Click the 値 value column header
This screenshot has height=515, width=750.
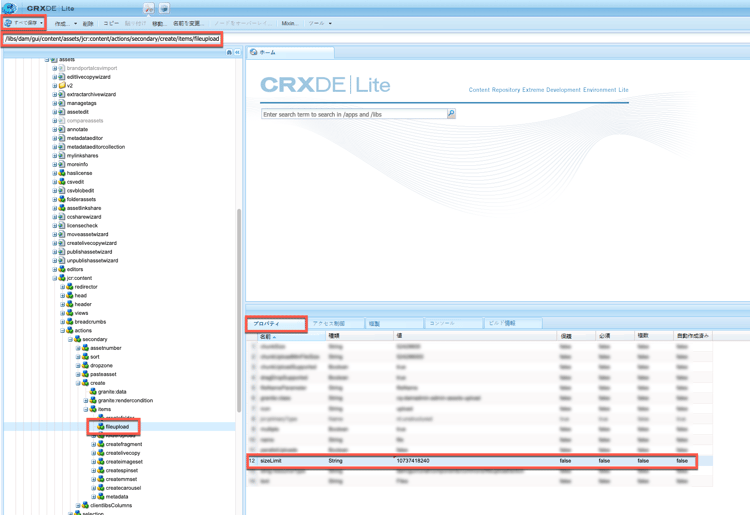click(475, 336)
